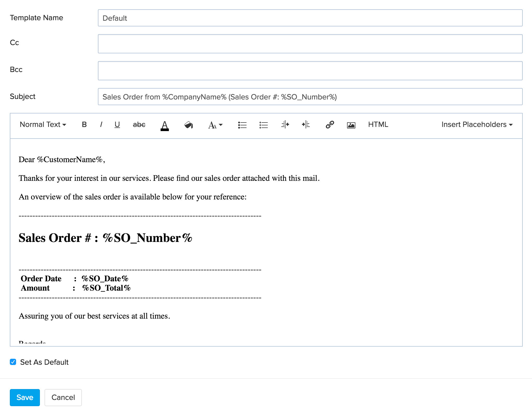Click the Insert Image icon
Image resolution: width=532 pixels, height=416 pixels.
(x=351, y=125)
